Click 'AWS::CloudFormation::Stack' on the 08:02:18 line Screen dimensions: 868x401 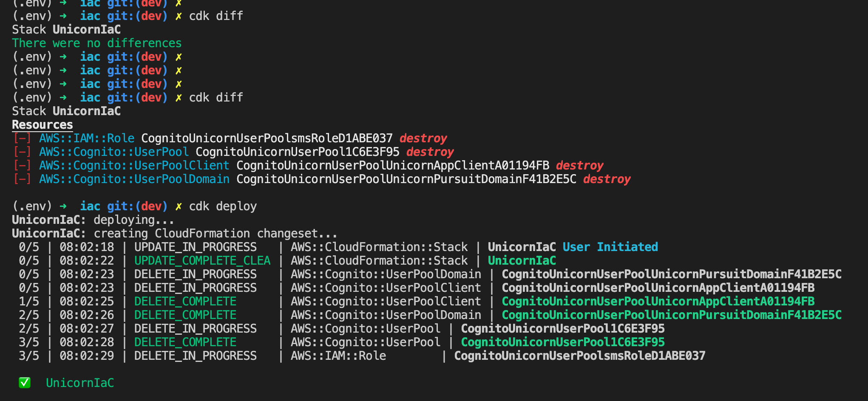pos(379,247)
